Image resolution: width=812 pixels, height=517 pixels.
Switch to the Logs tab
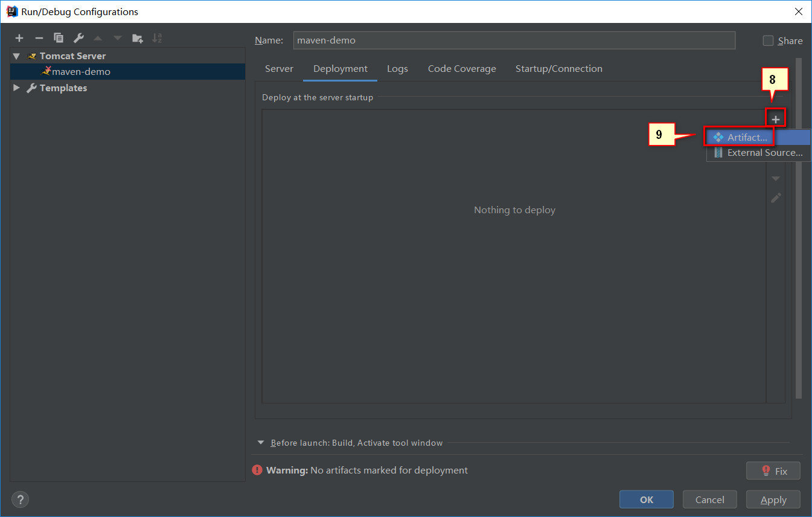(397, 69)
